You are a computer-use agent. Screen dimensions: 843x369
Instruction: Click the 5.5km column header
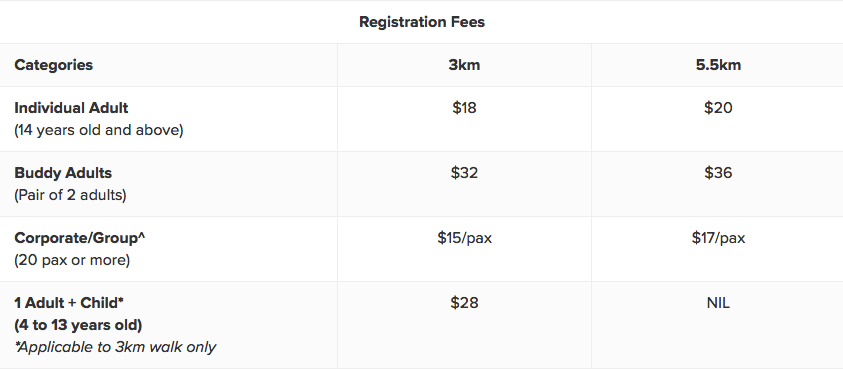click(x=718, y=65)
